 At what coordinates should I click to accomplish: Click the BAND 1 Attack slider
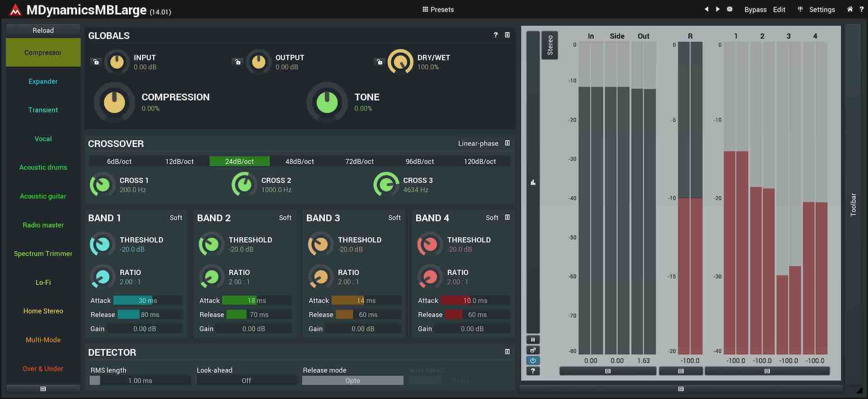(147, 300)
